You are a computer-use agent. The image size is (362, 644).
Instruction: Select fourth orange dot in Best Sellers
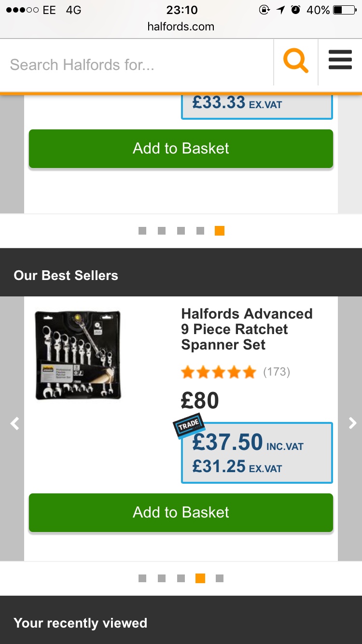pos(200,578)
